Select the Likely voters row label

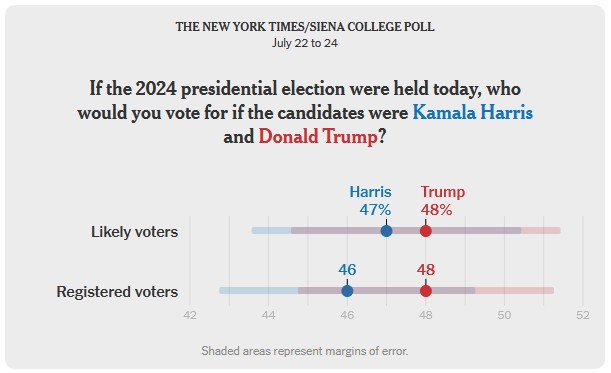134,232
